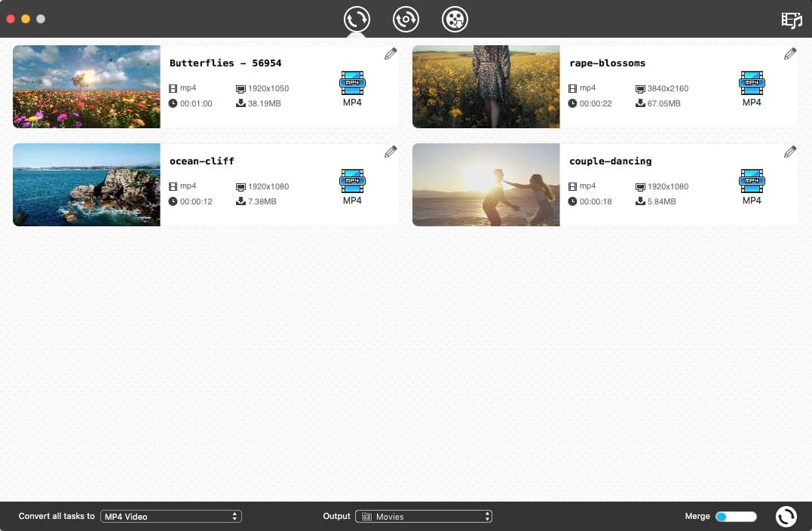Open the Convert tab in top toolbar
812x531 pixels.
pos(357,19)
